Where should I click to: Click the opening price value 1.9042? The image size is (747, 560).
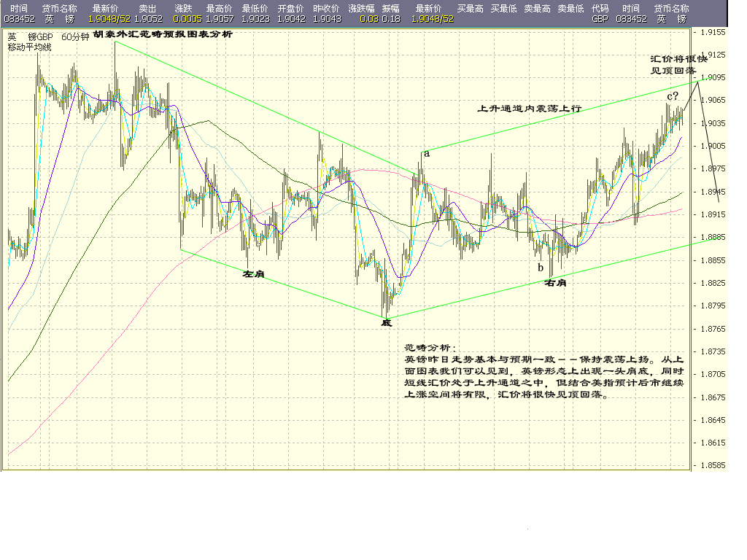point(291,19)
